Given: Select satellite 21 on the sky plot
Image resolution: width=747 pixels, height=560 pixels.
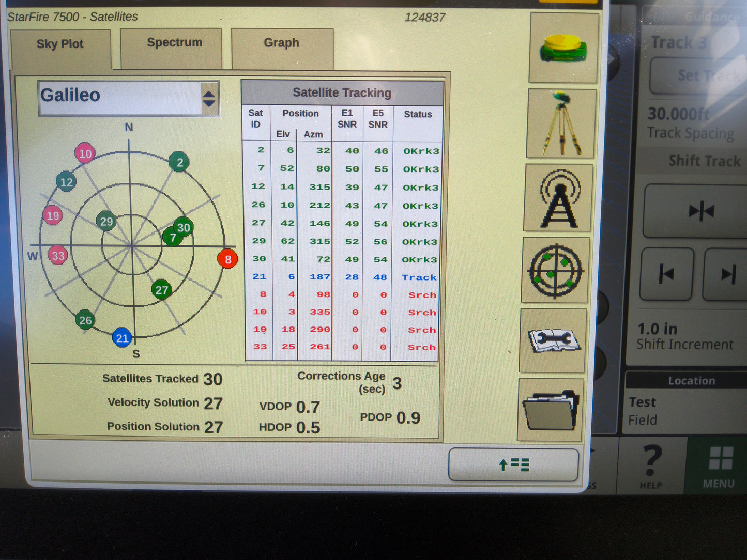Looking at the screenshot, I should [123, 338].
